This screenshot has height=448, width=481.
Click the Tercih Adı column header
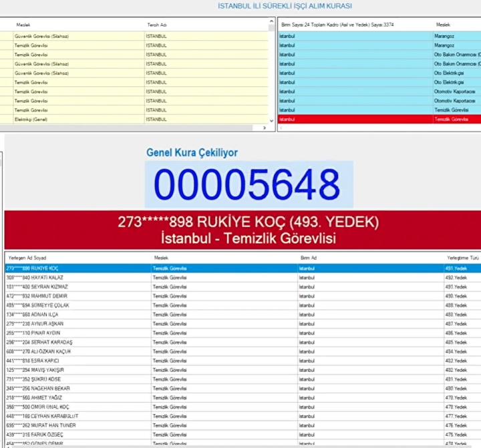coord(157,25)
